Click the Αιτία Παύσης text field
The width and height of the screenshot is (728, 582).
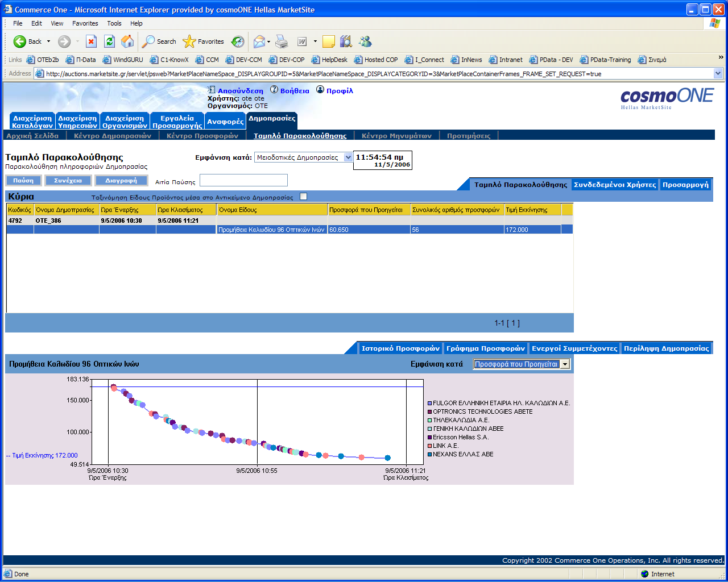coord(243,180)
